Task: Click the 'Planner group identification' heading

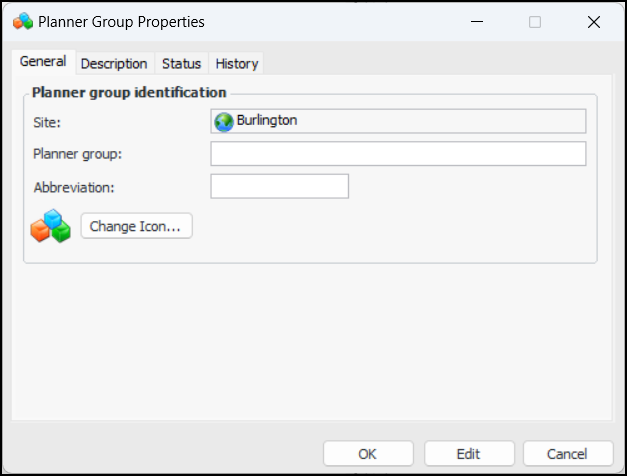Action: pyautogui.click(x=129, y=92)
